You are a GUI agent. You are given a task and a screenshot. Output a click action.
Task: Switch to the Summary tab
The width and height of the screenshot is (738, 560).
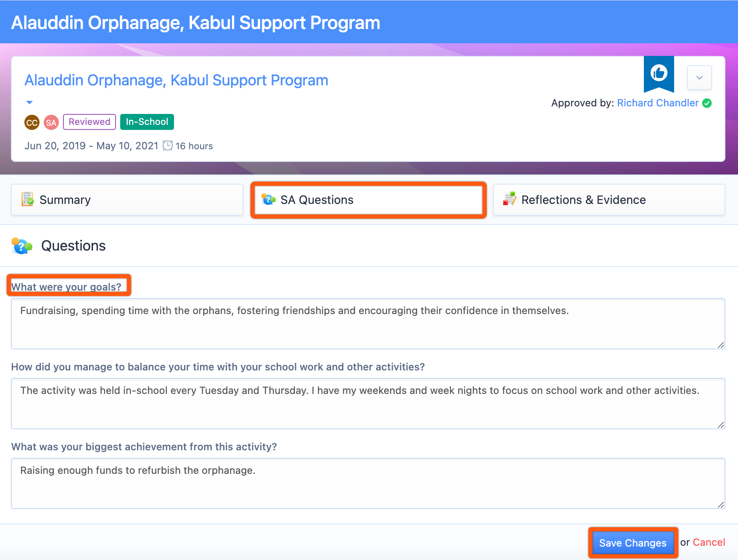coord(127,200)
